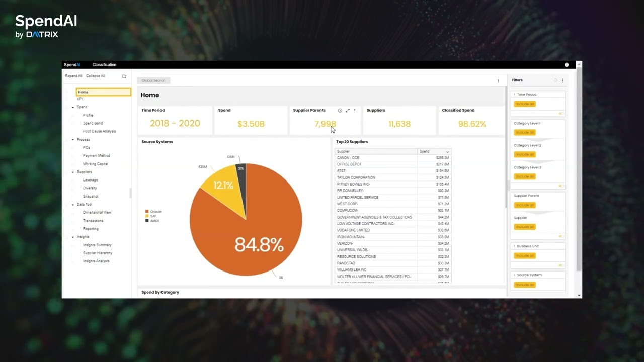Open the Reporting page
Image resolution: width=644 pixels, height=362 pixels.
coord(91,229)
